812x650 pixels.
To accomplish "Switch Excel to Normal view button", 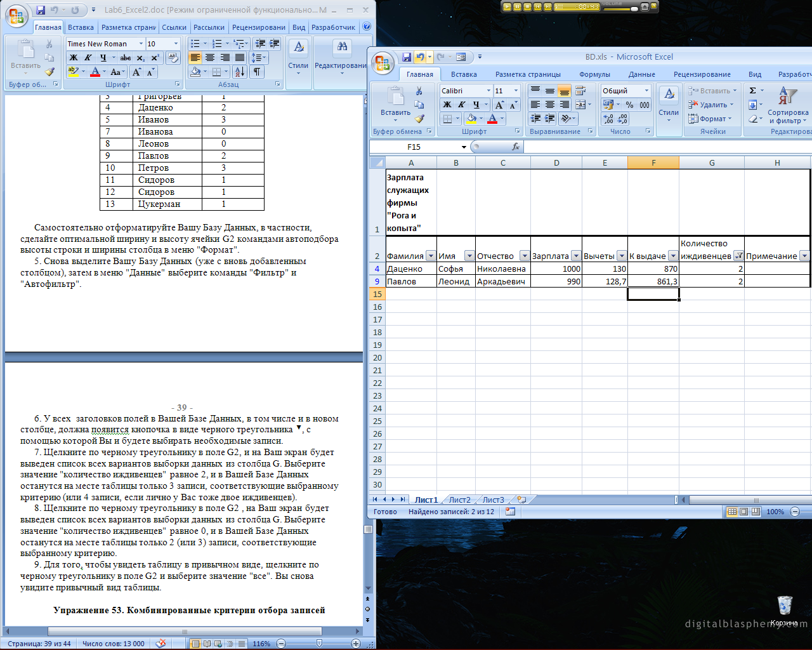I will [x=733, y=512].
